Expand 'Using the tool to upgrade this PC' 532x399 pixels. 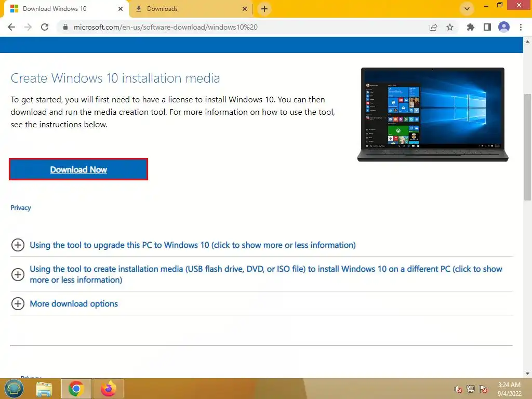193,245
